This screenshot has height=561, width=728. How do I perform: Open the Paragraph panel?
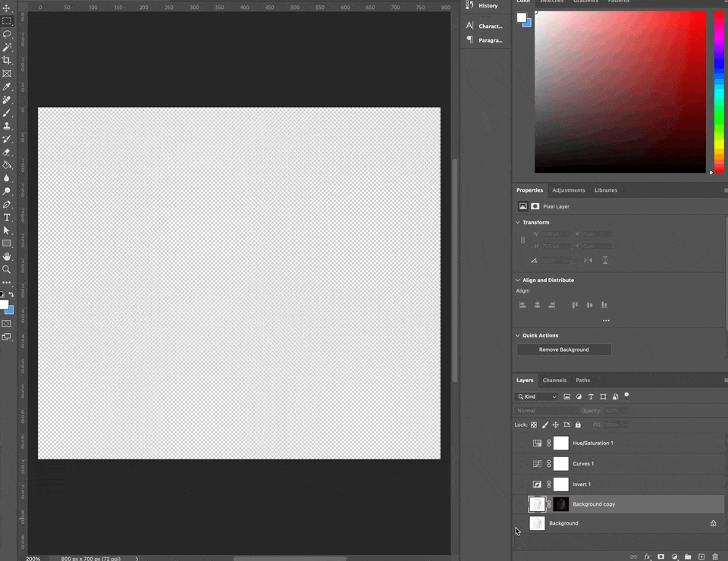(x=485, y=40)
